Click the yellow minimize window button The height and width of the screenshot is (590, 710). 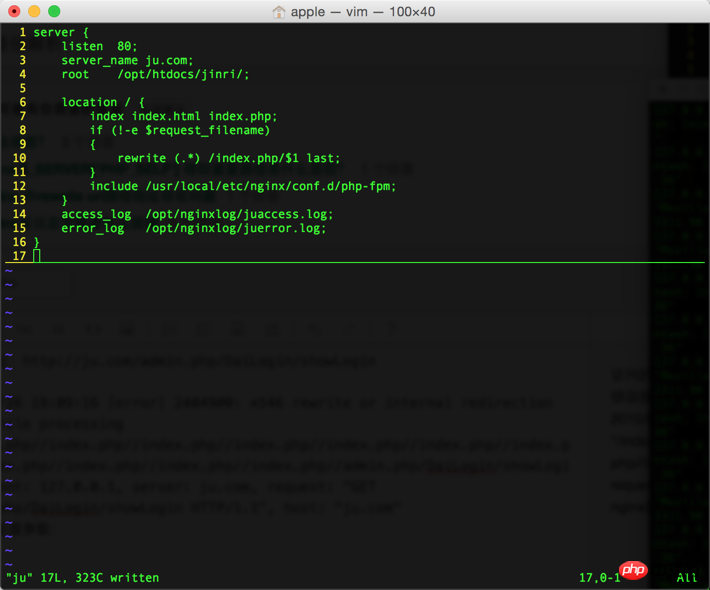point(34,11)
